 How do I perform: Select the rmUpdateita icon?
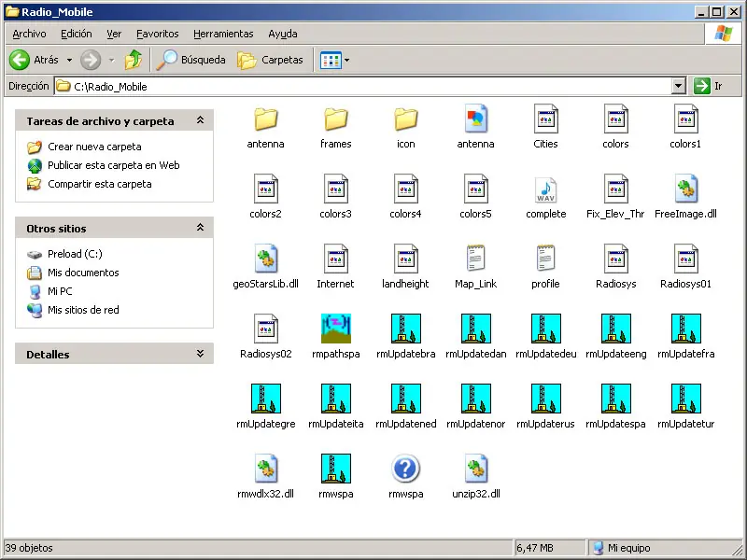click(x=336, y=399)
